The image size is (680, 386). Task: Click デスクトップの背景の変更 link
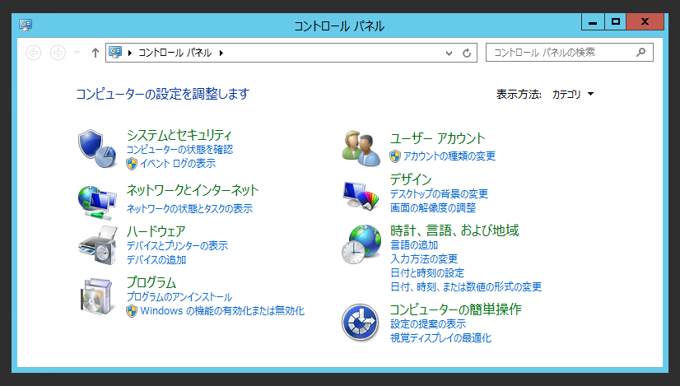(x=439, y=194)
